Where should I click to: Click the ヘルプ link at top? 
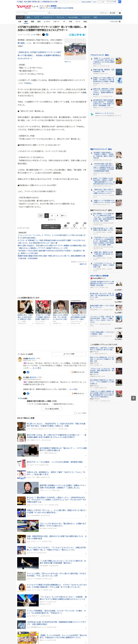point(94,2)
